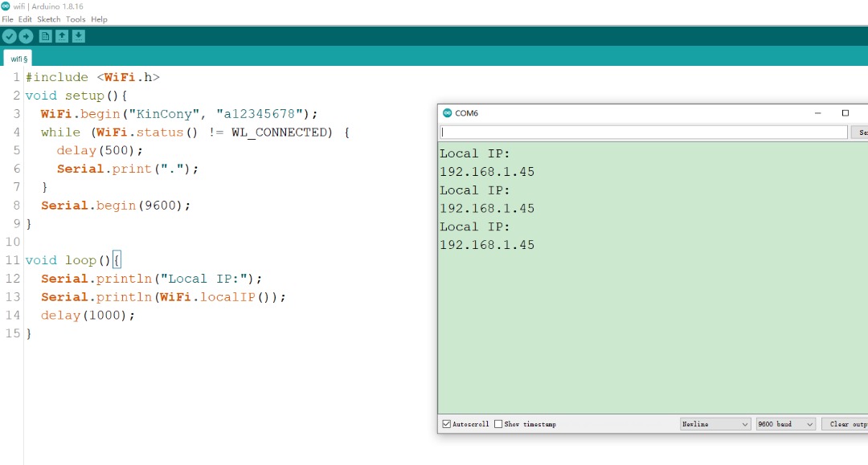Maximize the COM6 serial monitor window
This screenshot has height=465, width=868.
[x=845, y=113]
